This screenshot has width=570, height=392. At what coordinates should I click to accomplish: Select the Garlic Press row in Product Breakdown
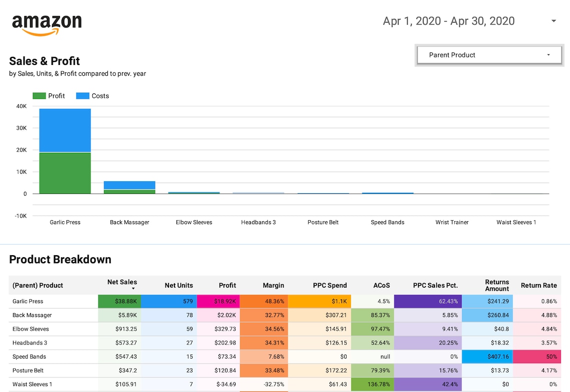[x=28, y=301]
